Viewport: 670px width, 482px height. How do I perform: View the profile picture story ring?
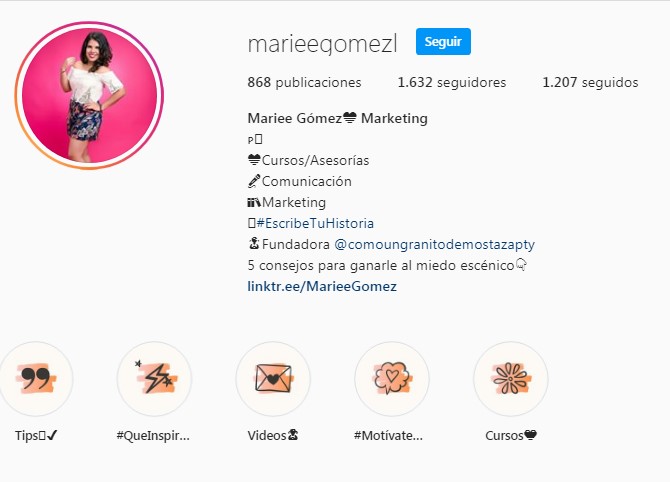tap(89, 95)
